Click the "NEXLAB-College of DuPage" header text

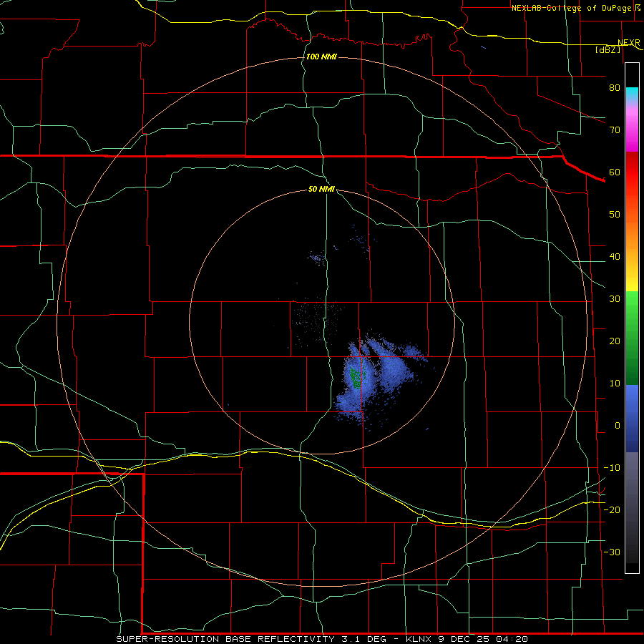pyautogui.click(x=571, y=8)
